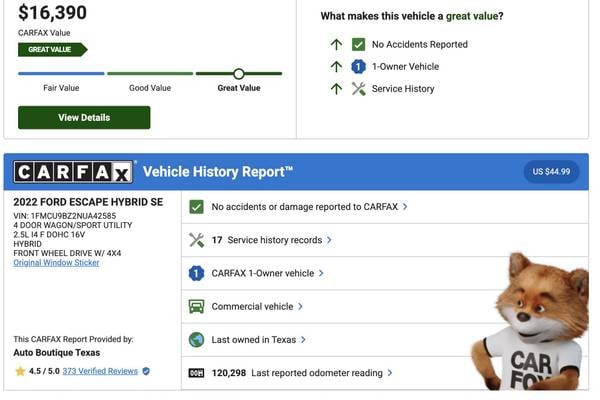Viewport: 600px width, 400px height.
Task: Click the gold star rating icon
Action: (20, 371)
